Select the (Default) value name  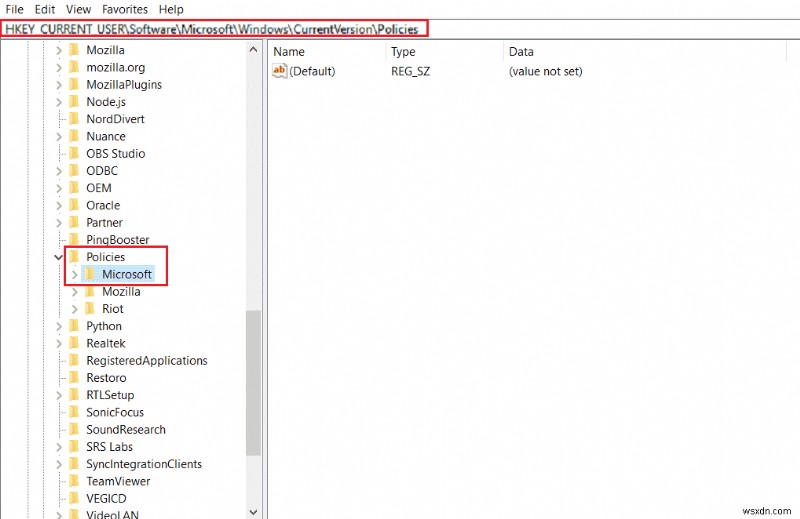click(312, 71)
